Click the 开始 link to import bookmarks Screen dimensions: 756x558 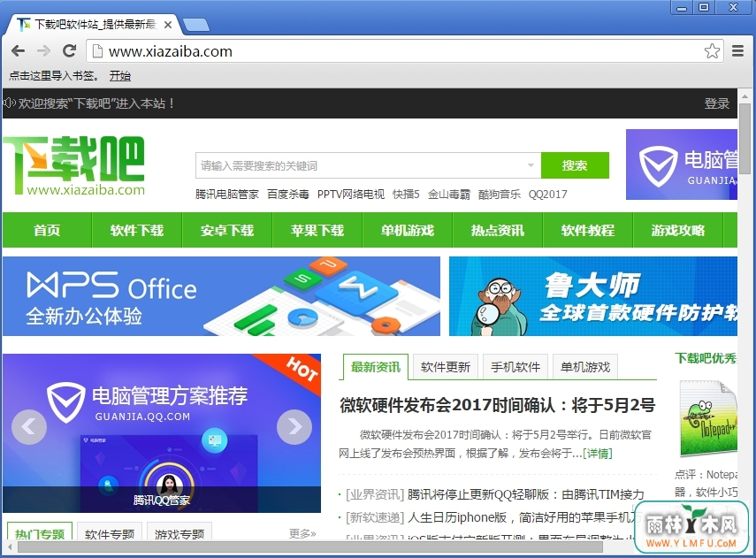click(x=119, y=76)
